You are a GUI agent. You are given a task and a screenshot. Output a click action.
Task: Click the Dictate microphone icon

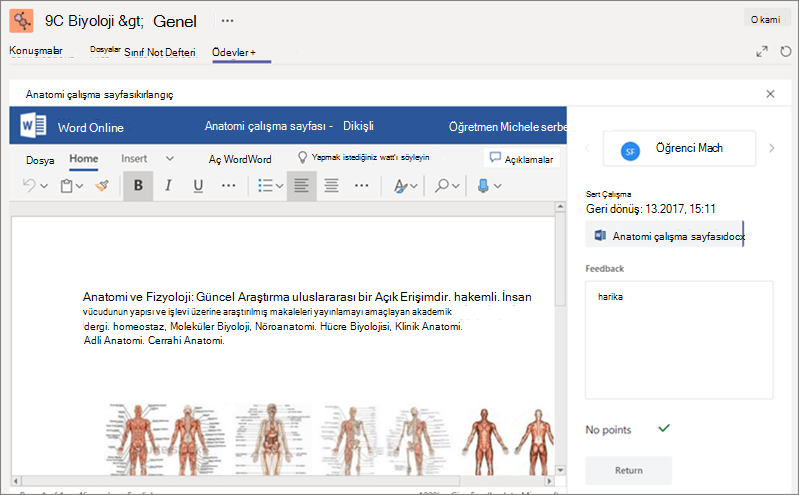pyautogui.click(x=483, y=186)
